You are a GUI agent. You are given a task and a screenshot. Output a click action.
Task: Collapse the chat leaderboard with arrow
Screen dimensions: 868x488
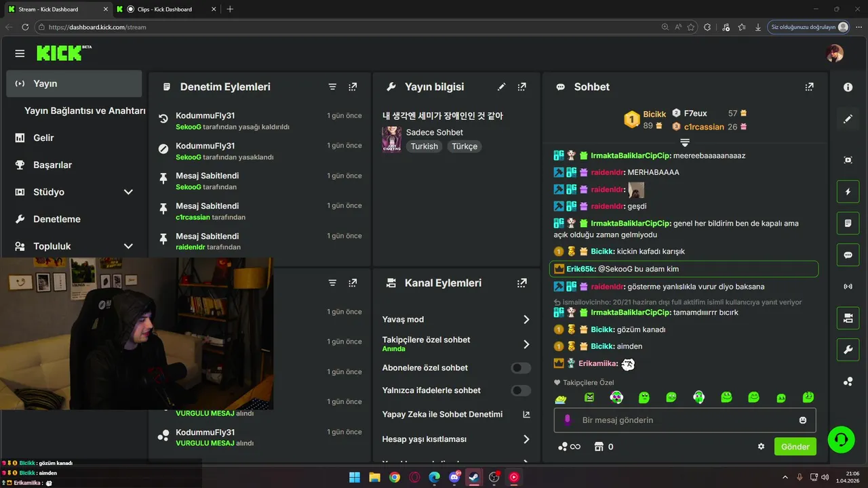click(x=685, y=142)
